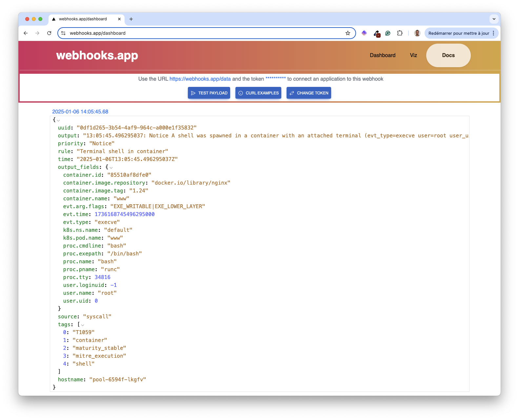Open the Extensions puzzle menu

pyautogui.click(x=400, y=33)
